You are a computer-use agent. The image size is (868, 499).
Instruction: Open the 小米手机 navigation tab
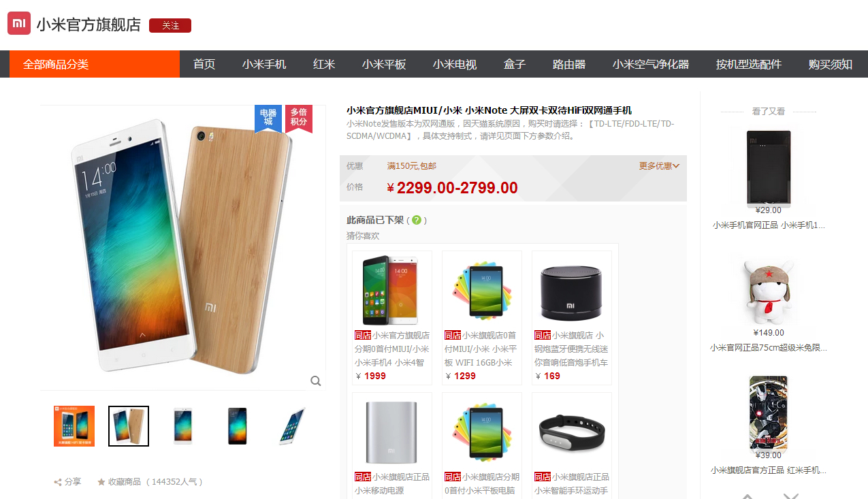pyautogui.click(x=264, y=64)
